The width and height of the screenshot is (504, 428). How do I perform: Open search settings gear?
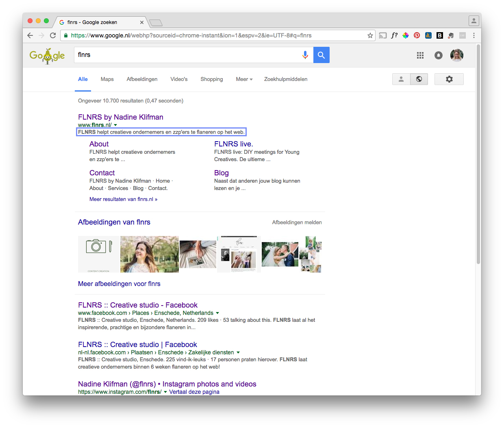[x=449, y=79]
